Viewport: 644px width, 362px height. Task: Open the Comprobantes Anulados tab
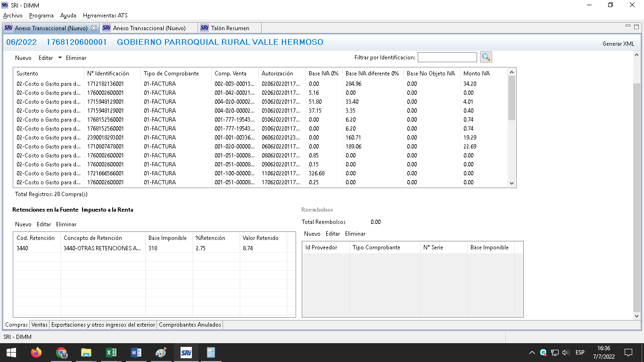(190, 325)
